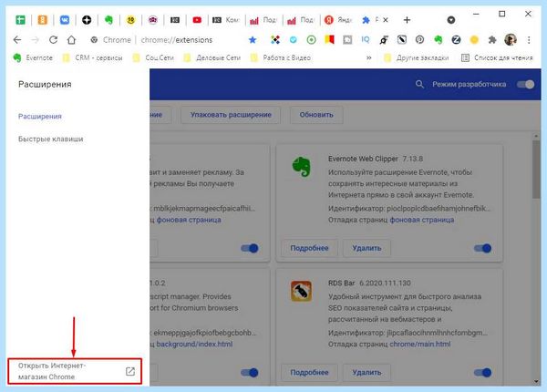Open the chrome/main.html link
Image resolution: width=547 pixels, height=392 pixels.
(420, 345)
